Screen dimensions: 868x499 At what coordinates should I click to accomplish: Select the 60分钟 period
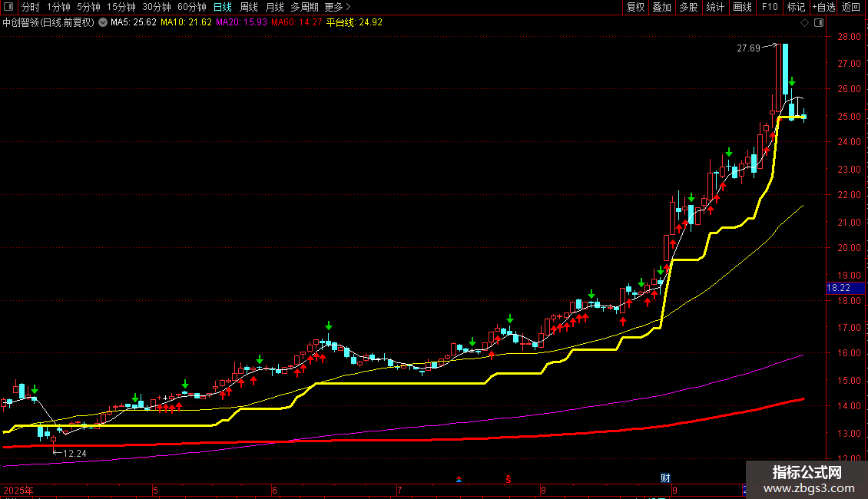click(x=191, y=7)
